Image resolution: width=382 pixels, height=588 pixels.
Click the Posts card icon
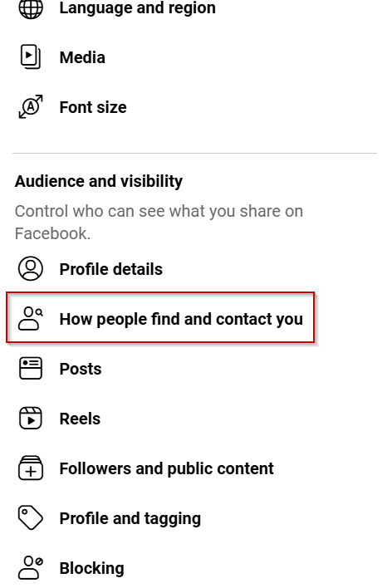point(31,368)
